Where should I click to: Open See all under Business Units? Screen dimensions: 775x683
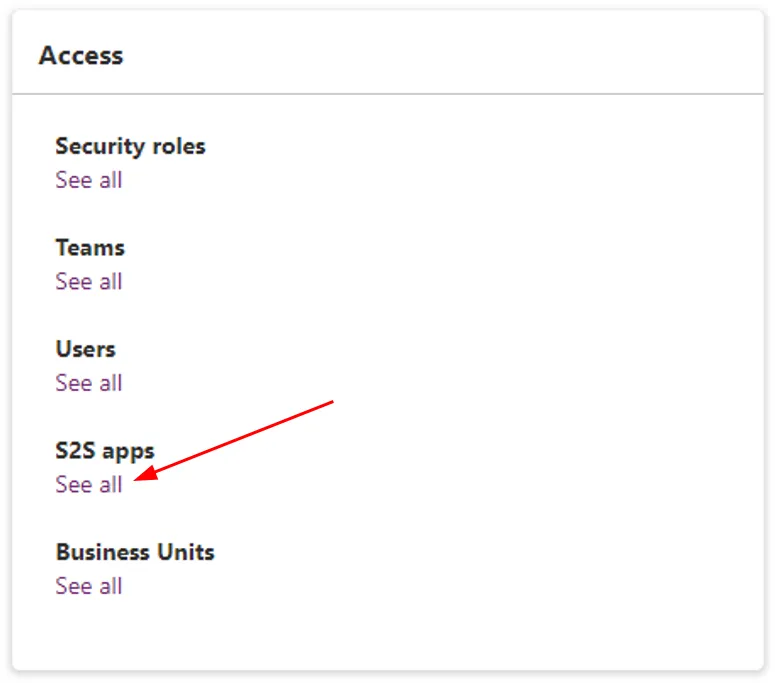[x=88, y=586]
